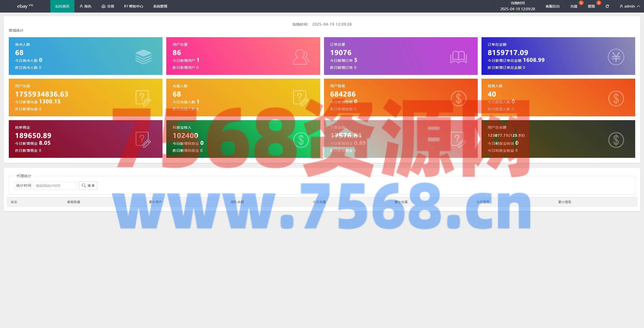
Task: Expand the admin user dropdown
Action: [x=630, y=6]
